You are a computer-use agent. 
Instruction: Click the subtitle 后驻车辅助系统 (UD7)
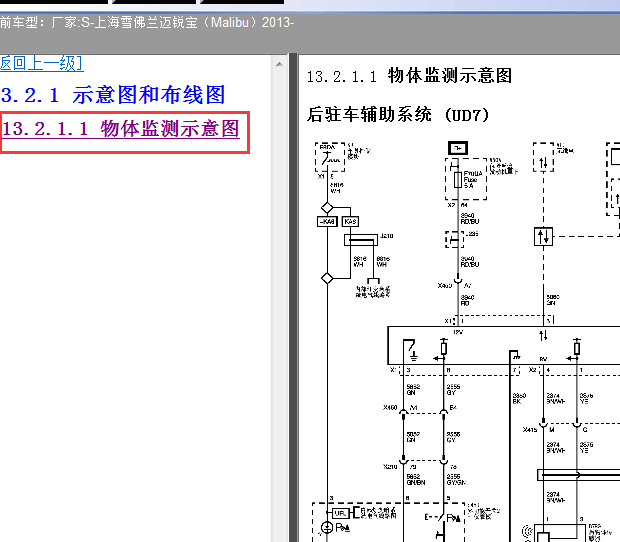(398, 115)
